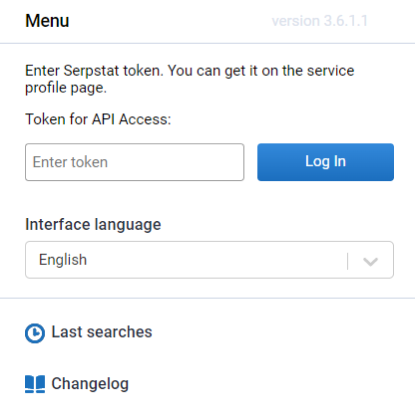Click the Log In button text
Screen dimensions: 415x414
pos(326,162)
